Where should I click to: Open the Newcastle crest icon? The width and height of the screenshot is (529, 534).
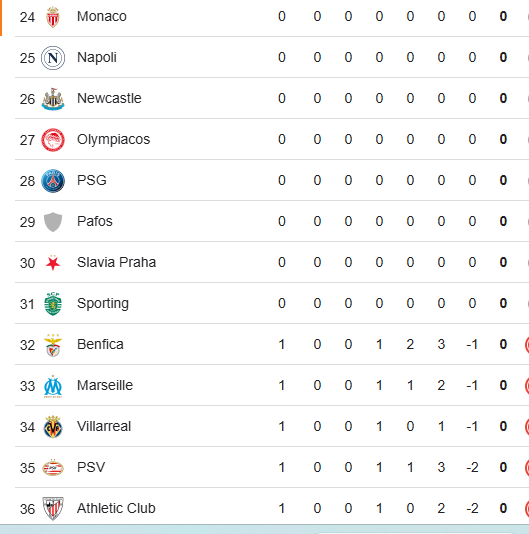[53, 99]
